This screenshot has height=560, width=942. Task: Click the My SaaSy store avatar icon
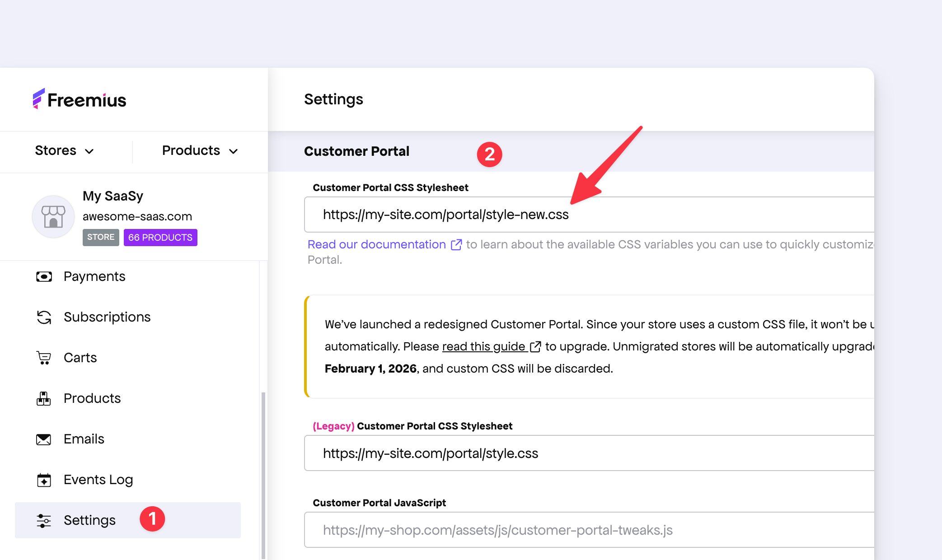tap(53, 217)
